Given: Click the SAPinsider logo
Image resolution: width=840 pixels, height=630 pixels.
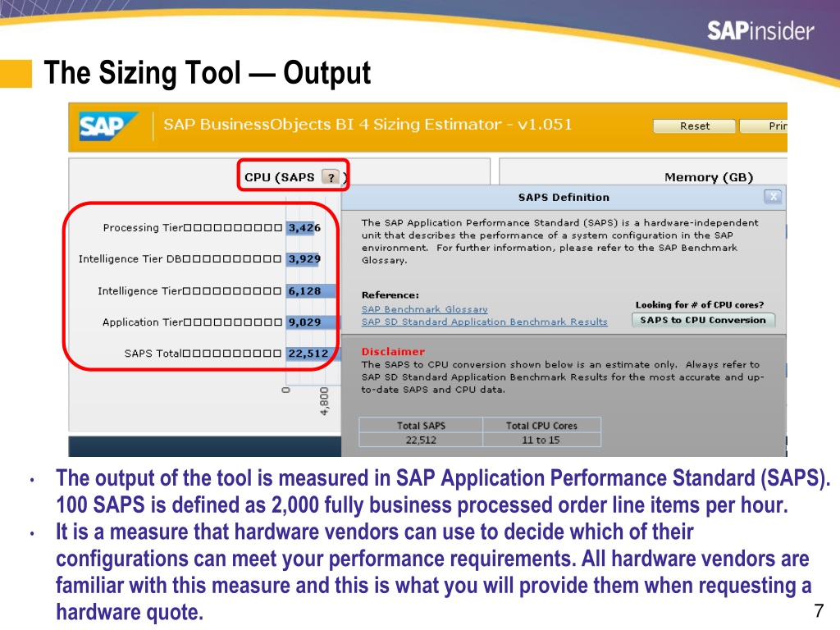Looking at the screenshot, I should pos(760,30).
